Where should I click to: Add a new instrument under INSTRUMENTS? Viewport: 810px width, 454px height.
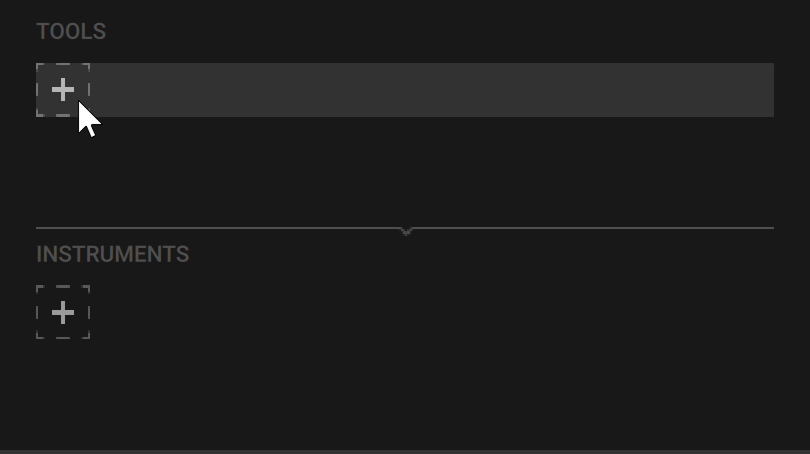pos(63,313)
